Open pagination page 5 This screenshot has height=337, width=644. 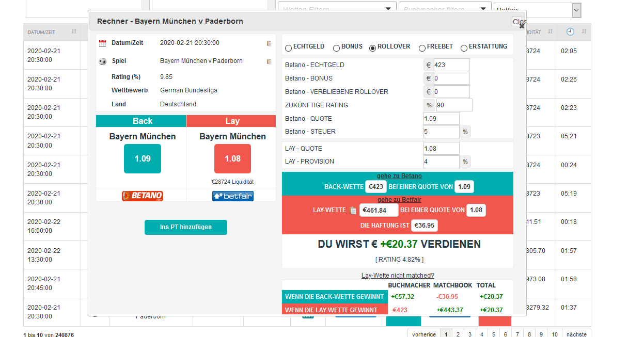pos(494,334)
